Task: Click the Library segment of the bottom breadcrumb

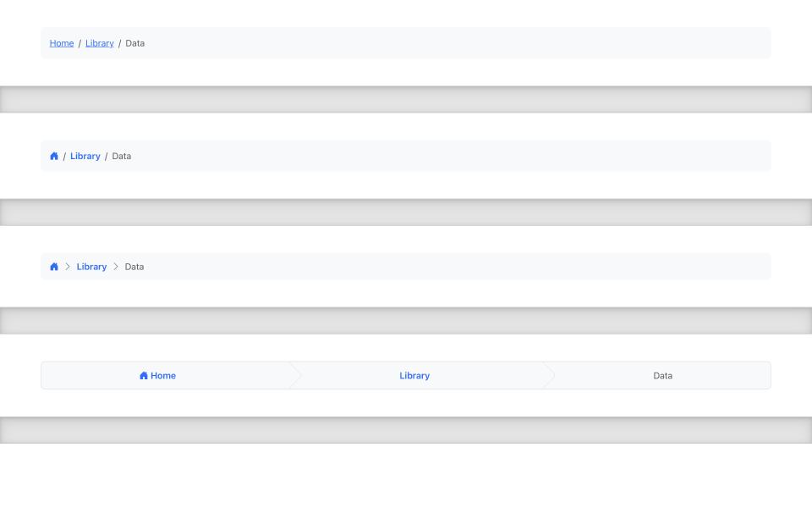Action: tap(414, 375)
